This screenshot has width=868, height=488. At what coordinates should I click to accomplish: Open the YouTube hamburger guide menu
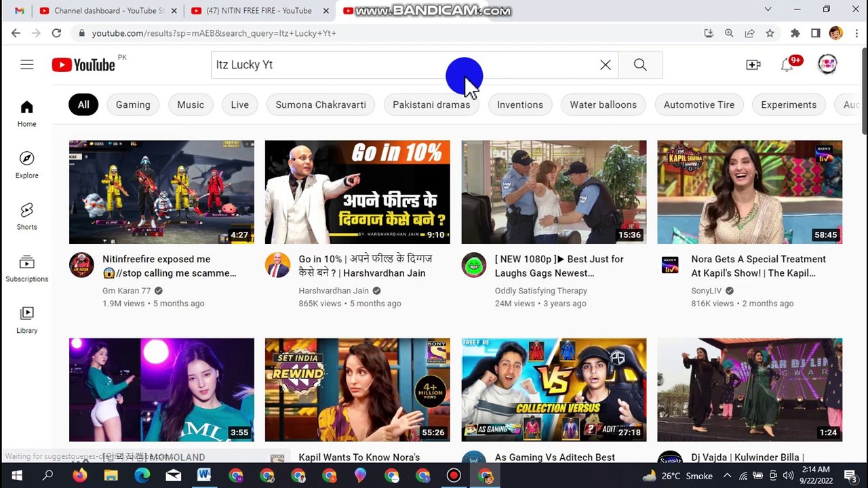[27, 64]
